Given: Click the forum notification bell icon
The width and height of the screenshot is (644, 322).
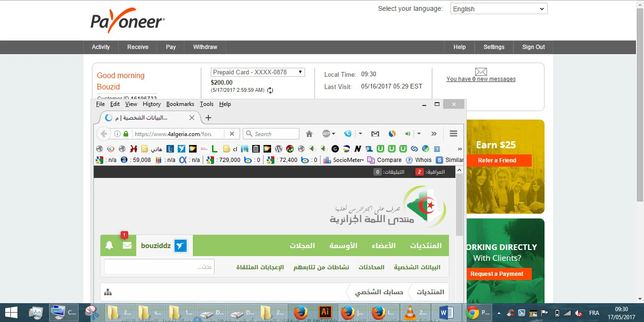Looking at the screenshot, I should click(109, 245).
